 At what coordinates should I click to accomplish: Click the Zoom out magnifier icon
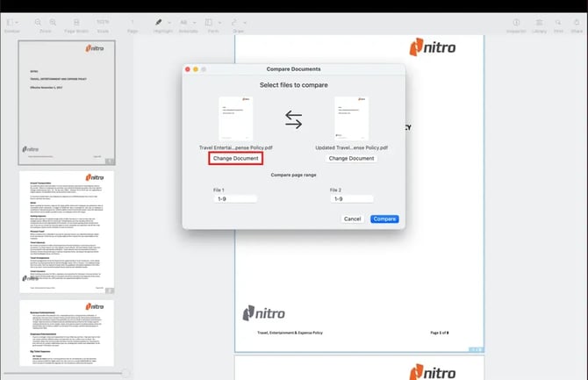(38, 23)
